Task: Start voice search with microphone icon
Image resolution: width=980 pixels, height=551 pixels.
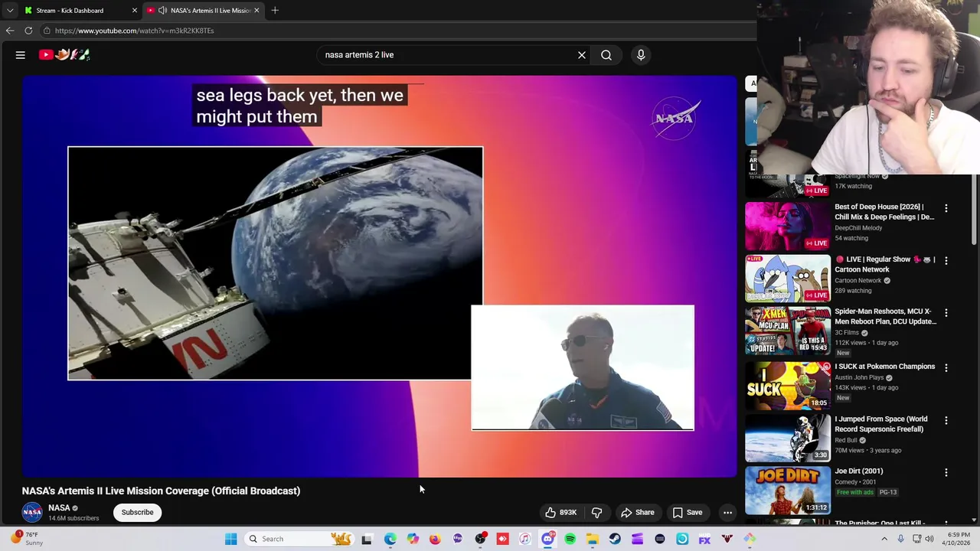Action: (x=641, y=55)
